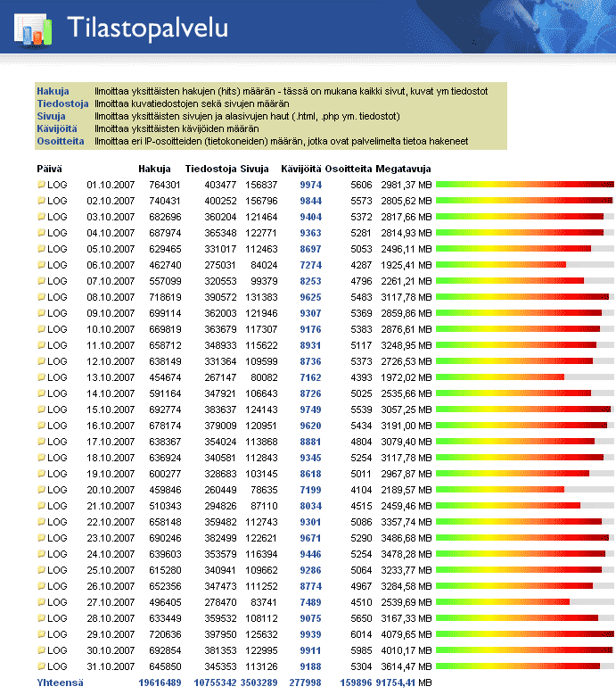Click address count 6014

(361, 634)
